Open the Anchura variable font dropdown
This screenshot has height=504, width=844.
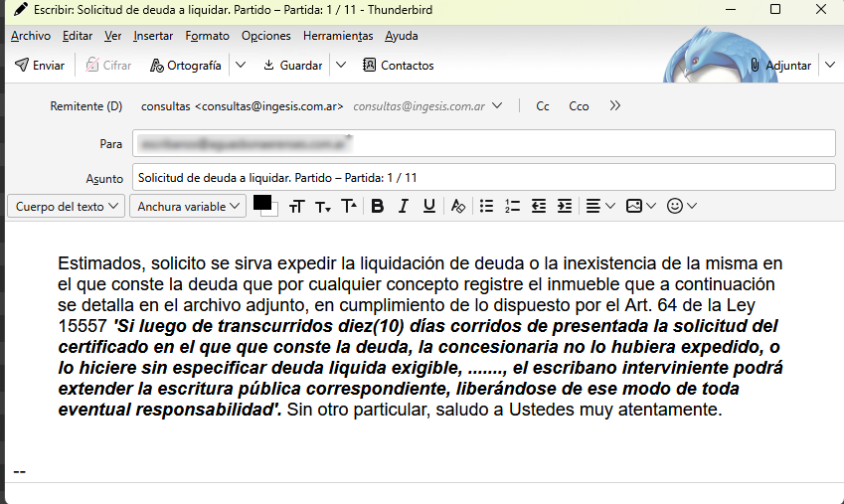[189, 207]
